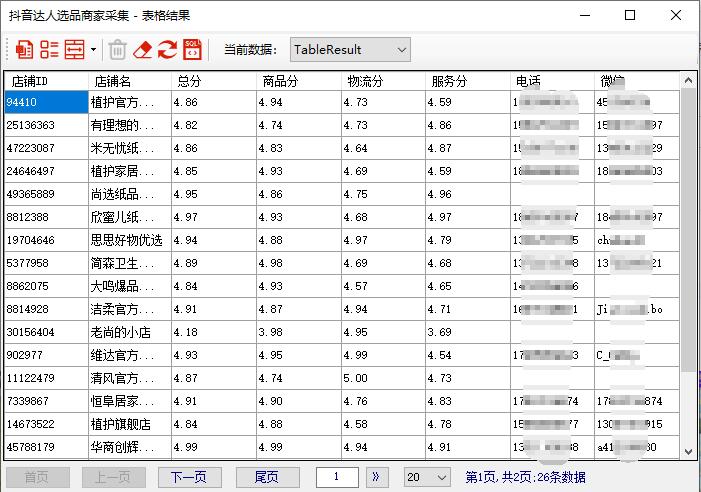Expand the page size dropdown showing 20
701x492 pixels.
[427, 477]
